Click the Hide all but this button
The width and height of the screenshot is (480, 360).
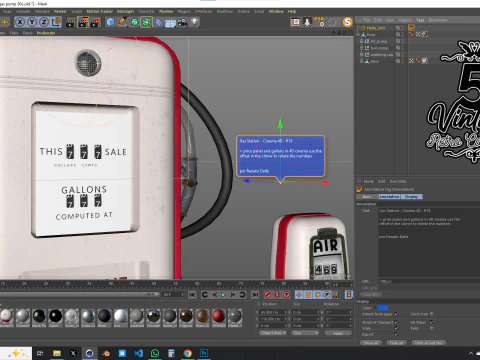[x=429, y=343]
